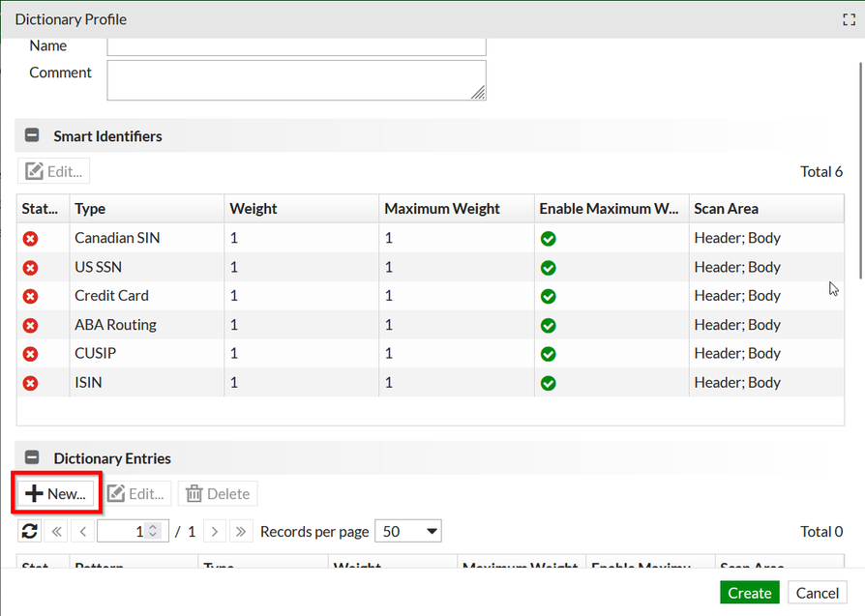The height and width of the screenshot is (616, 865).
Task: Click red status icon for Credit Card
Action: click(x=30, y=296)
